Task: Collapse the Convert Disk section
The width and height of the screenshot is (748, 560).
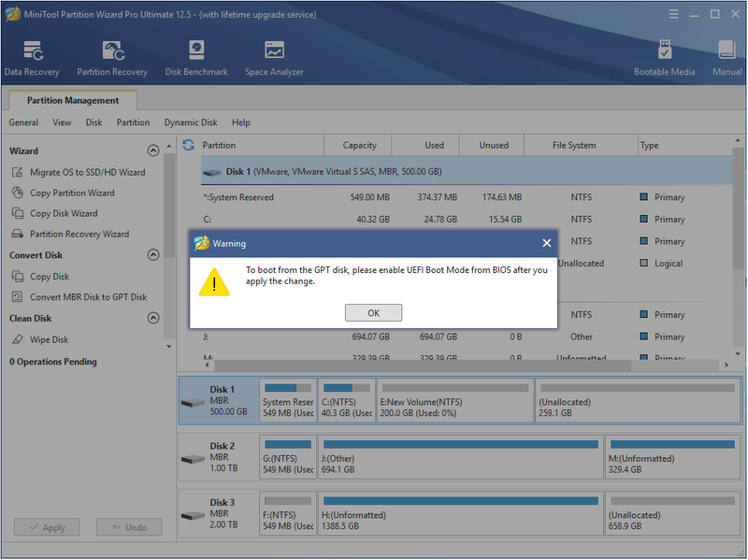Action: (x=153, y=254)
